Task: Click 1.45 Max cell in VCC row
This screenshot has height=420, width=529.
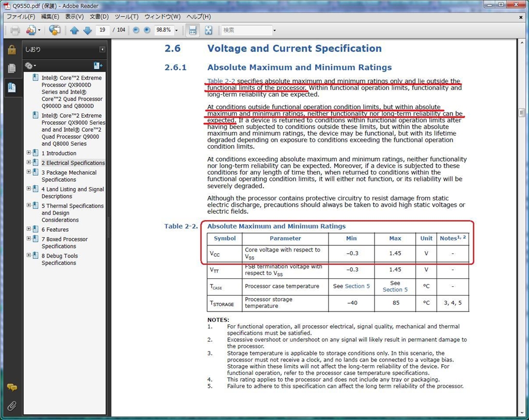Action: 395,253
